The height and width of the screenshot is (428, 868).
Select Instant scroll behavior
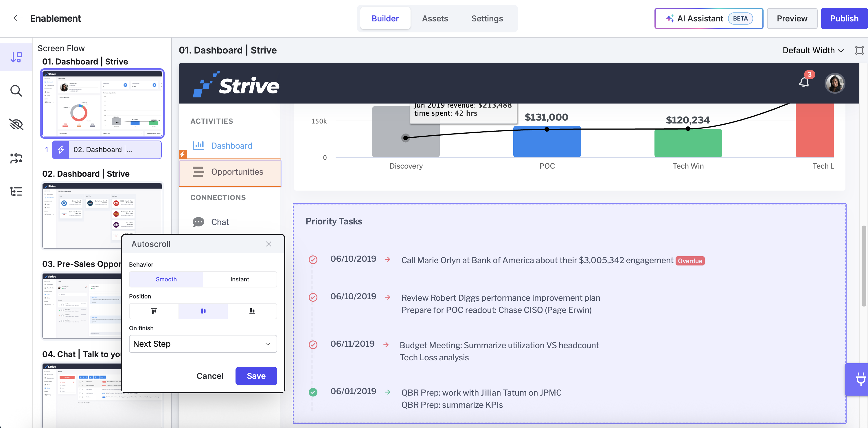[240, 279]
